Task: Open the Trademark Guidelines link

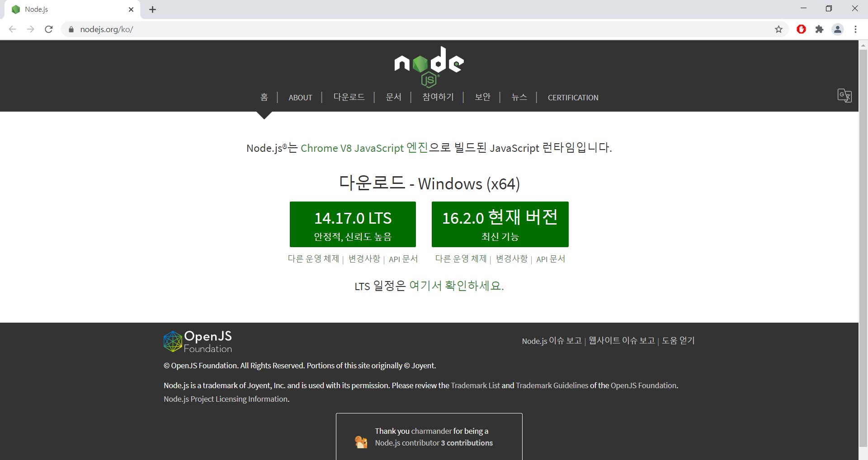Action: click(x=552, y=385)
